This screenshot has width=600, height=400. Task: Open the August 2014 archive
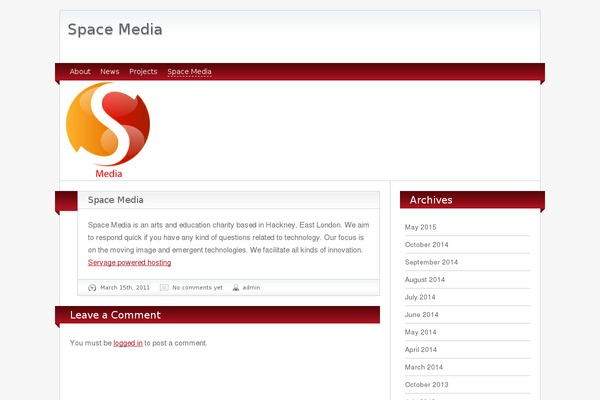[x=425, y=280]
